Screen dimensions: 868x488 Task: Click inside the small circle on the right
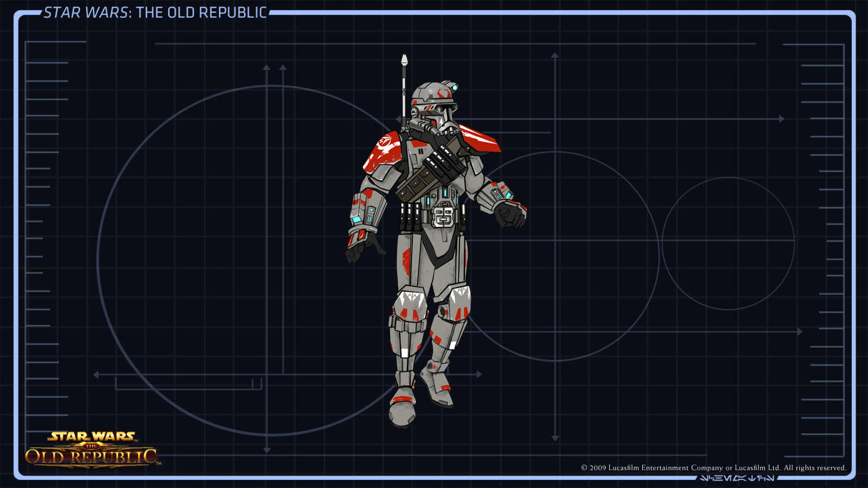pyautogui.click(x=728, y=243)
